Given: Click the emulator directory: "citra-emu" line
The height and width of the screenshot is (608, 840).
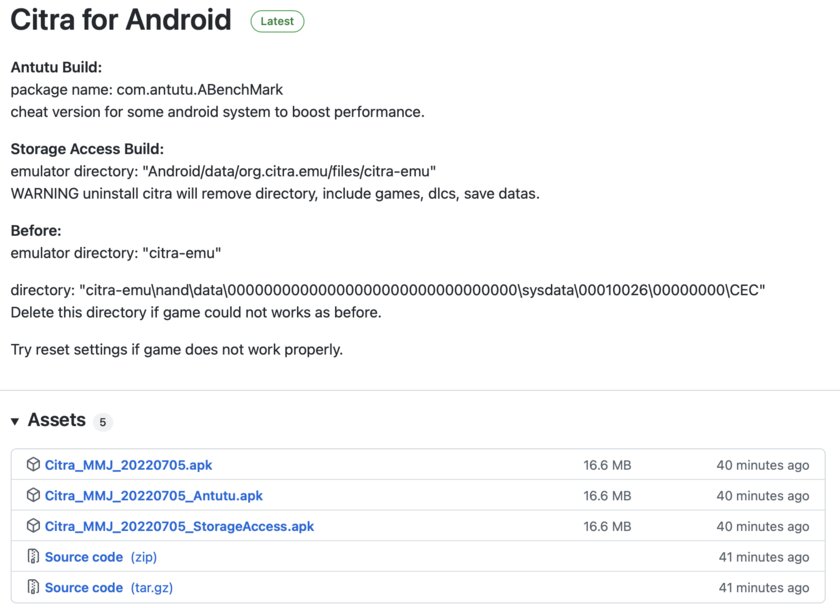Looking at the screenshot, I should (x=116, y=253).
